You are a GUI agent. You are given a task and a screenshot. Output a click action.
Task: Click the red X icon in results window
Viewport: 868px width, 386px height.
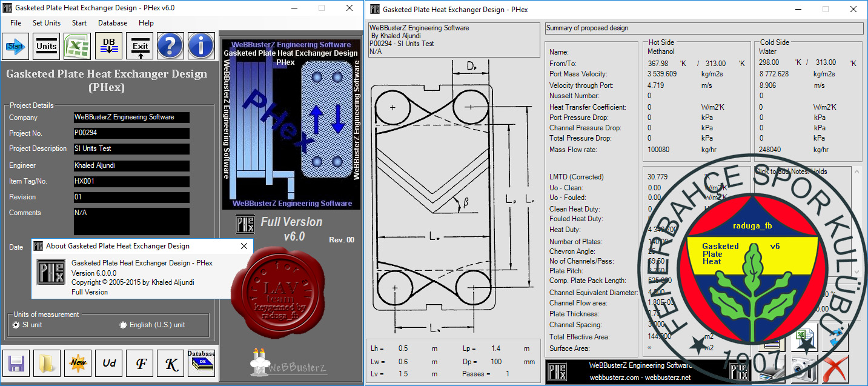[837, 368]
